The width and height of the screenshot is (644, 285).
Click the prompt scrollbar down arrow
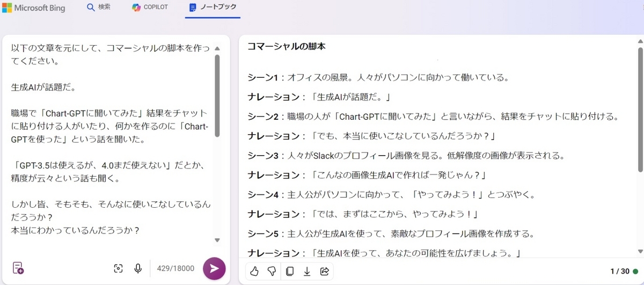point(217,240)
